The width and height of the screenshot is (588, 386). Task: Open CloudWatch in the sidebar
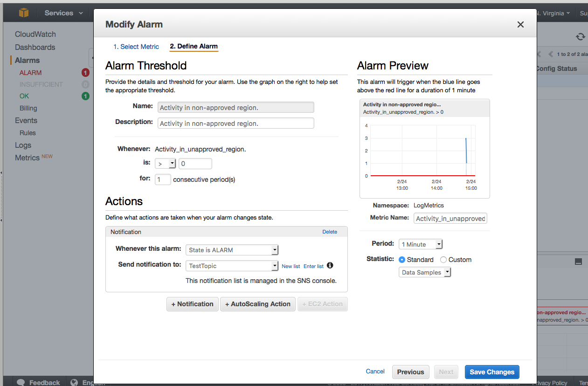35,34
